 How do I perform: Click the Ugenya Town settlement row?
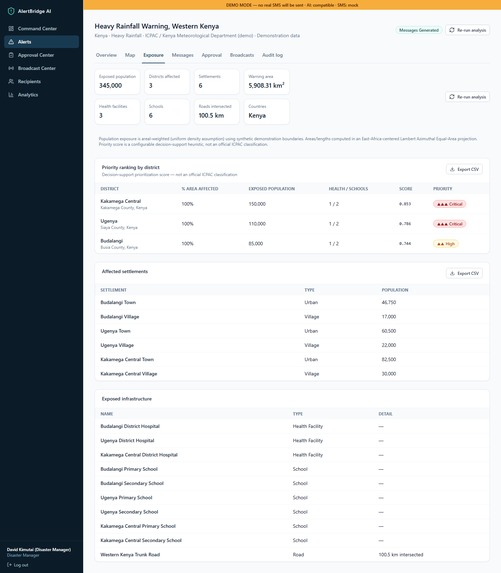[x=292, y=331]
